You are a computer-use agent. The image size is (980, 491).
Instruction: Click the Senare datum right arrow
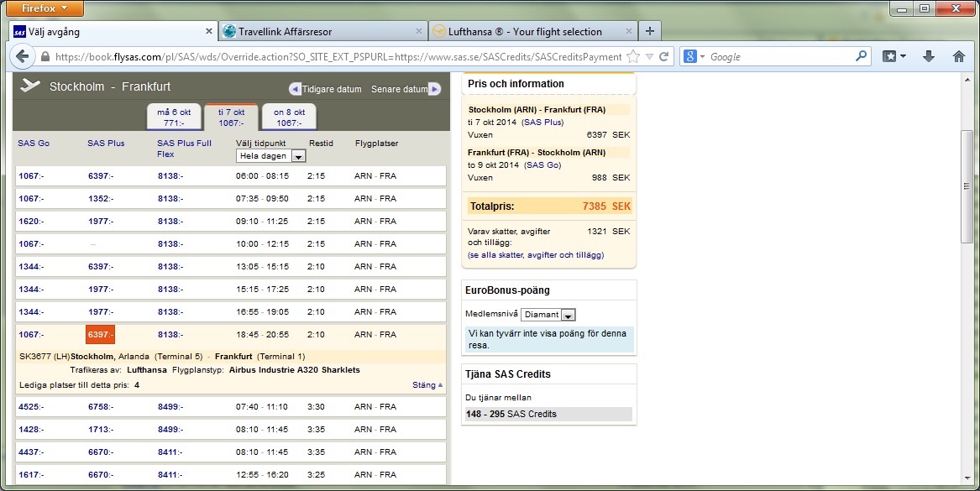tap(434, 89)
